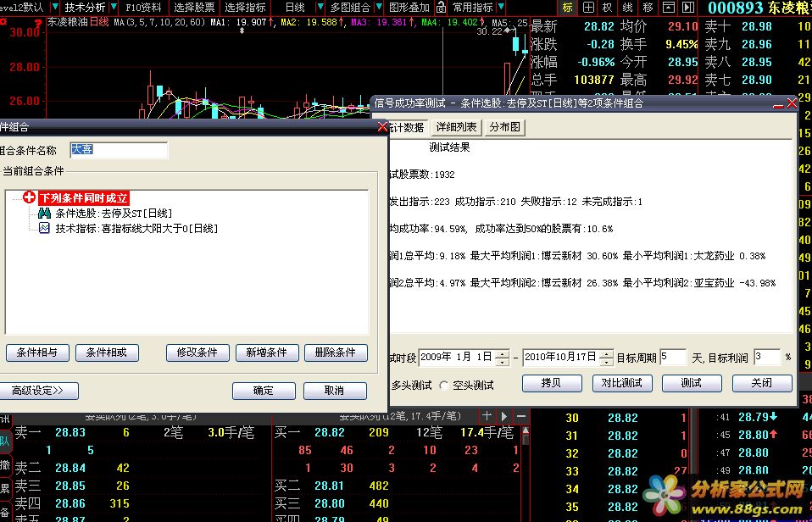
Task: Open the dropdown arrow after 多图组合
Action: point(380,8)
